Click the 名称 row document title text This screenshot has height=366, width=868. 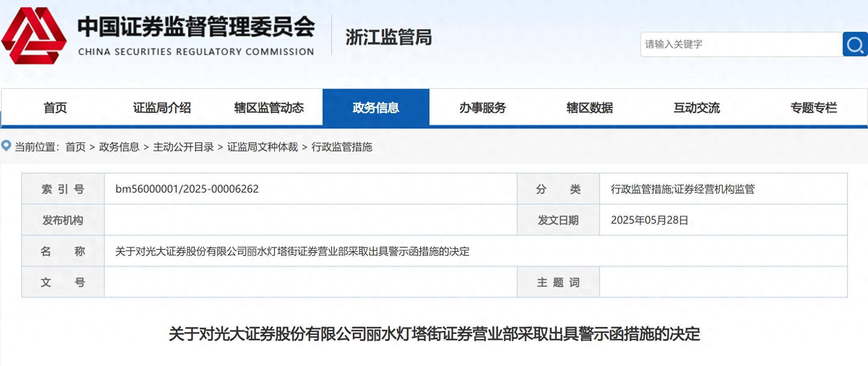coord(292,251)
